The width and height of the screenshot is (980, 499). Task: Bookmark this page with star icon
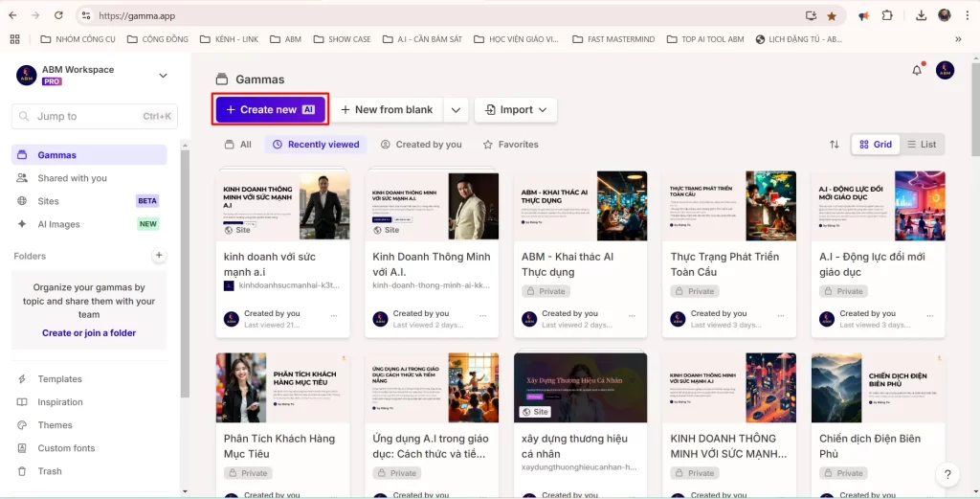tap(832, 16)
